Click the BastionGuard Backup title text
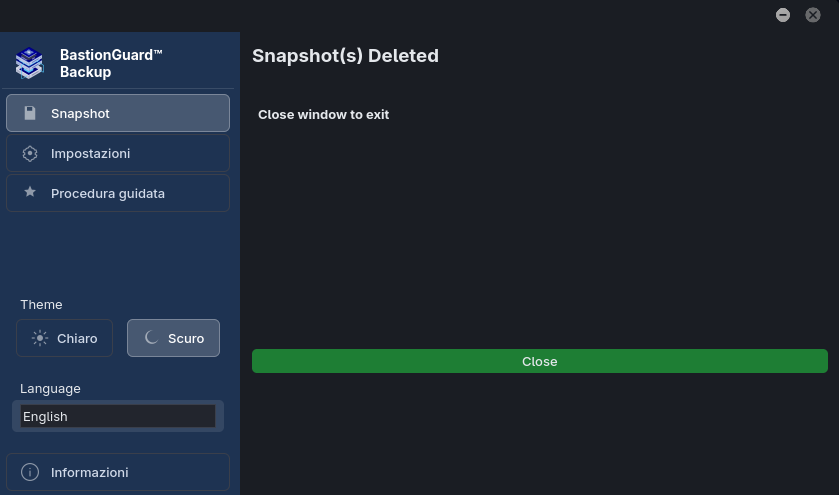The height and width of the screenshot is (495, 839). (111, 63)
